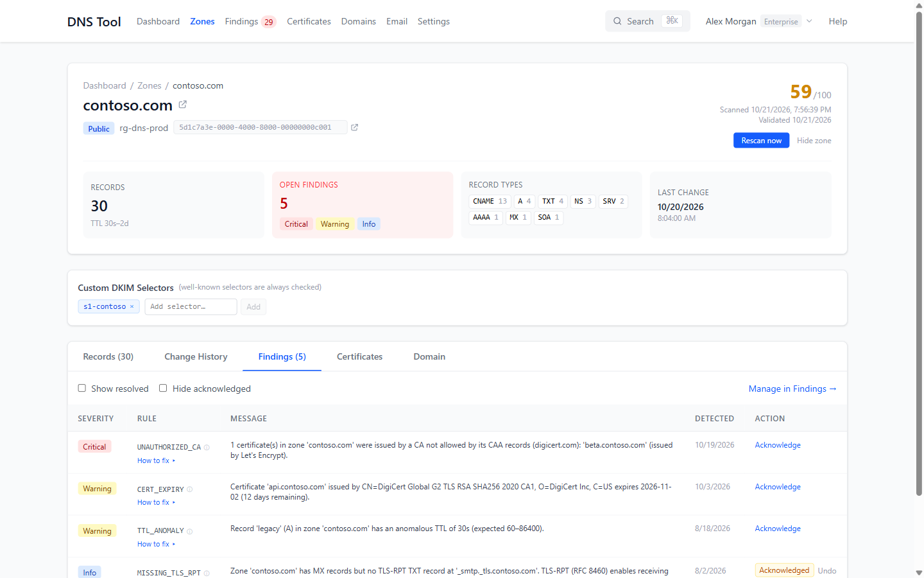Open Alex Morgan account dropdown chevron
The image size is (924, 578).
(x=809, y=21)
